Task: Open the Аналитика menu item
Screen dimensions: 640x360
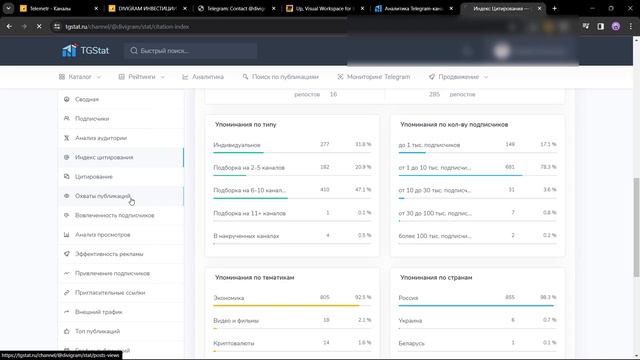Action: pyautogui.click(x=203, y=77)
